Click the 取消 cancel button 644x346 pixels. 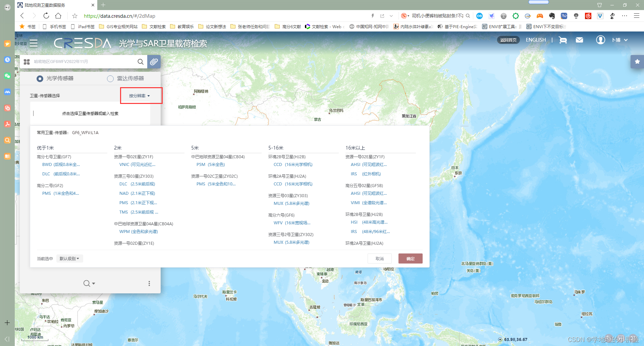pyautogui.click(x=379, y=258)
